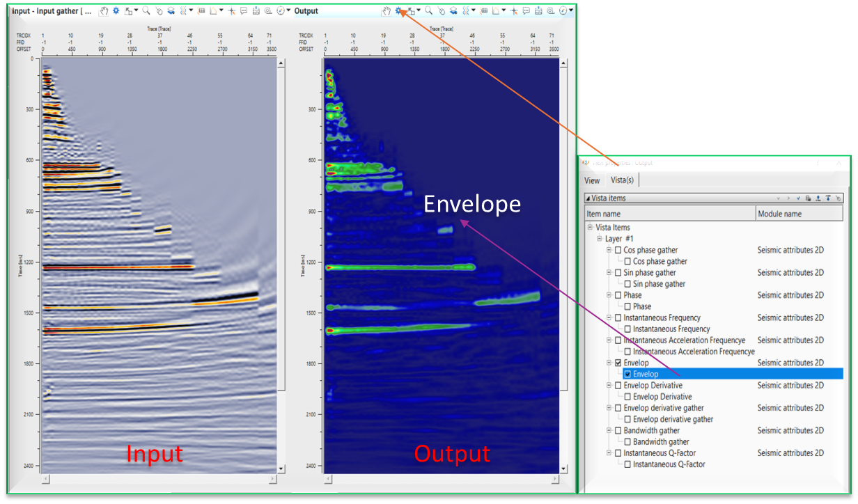
Task: Enable the Phase checkbox
Action: (x=618, y=295)
